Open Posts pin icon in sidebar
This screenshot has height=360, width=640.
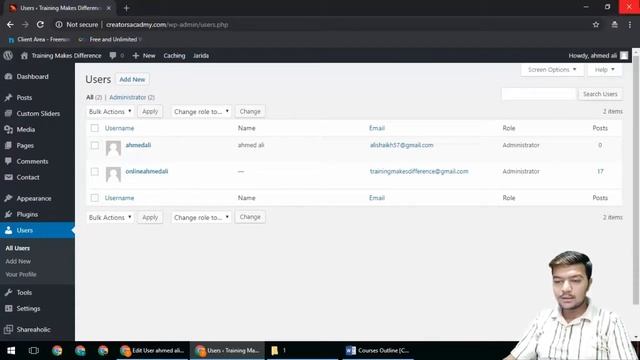(8, 98)
